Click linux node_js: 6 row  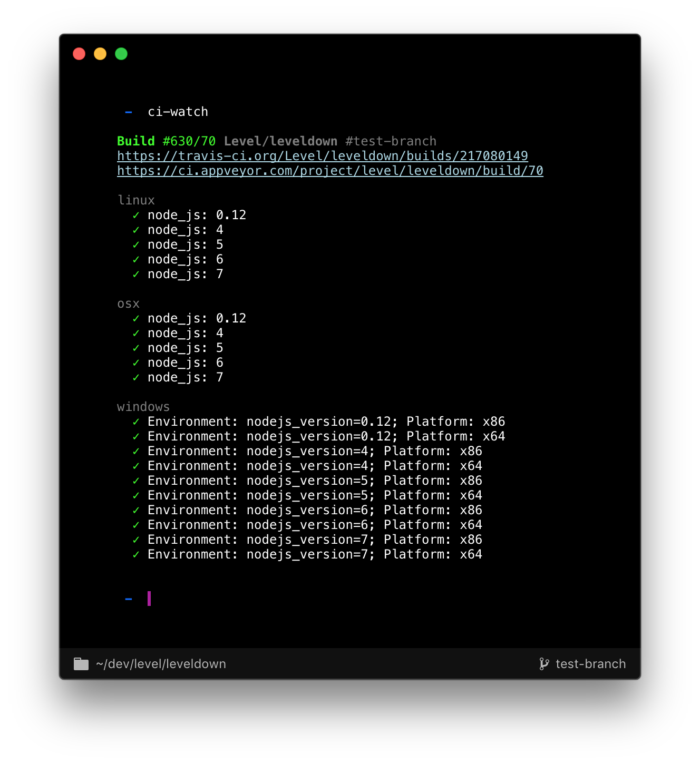[178, 259]
